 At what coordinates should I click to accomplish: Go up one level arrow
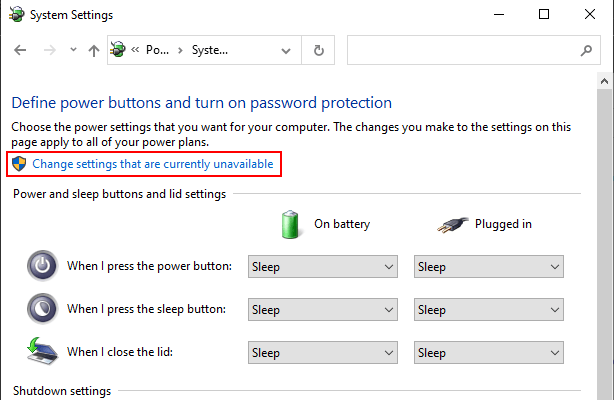click(x=94, y=51)
